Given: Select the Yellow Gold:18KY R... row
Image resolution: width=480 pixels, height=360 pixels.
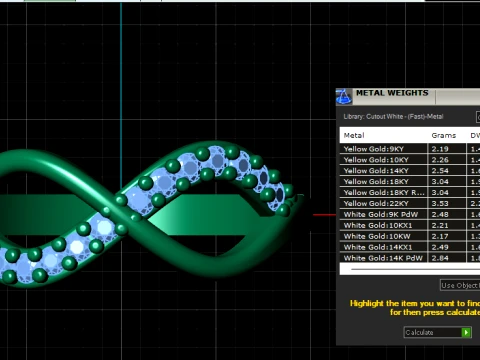Looking at the screenshot, I should pos(410,193).
